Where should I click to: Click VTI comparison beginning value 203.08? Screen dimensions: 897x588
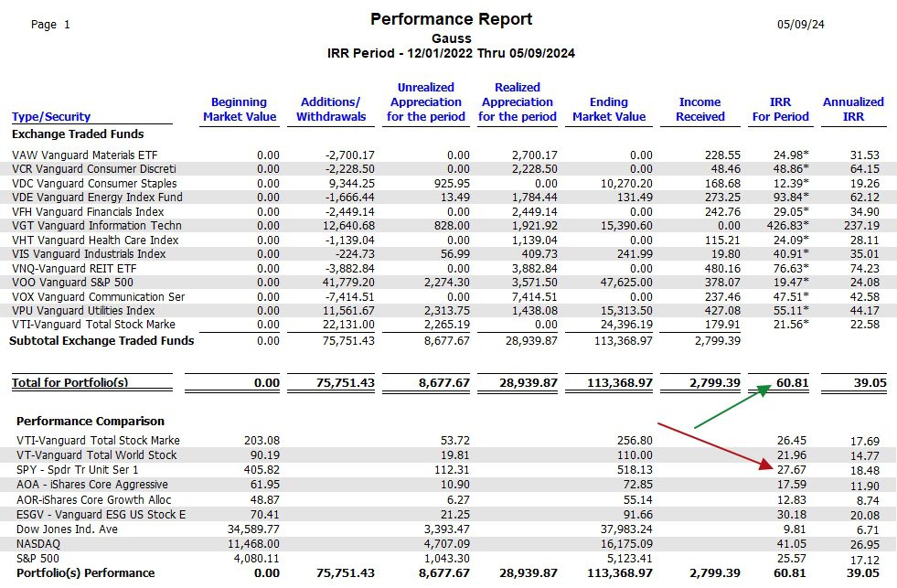pos(262,441)
